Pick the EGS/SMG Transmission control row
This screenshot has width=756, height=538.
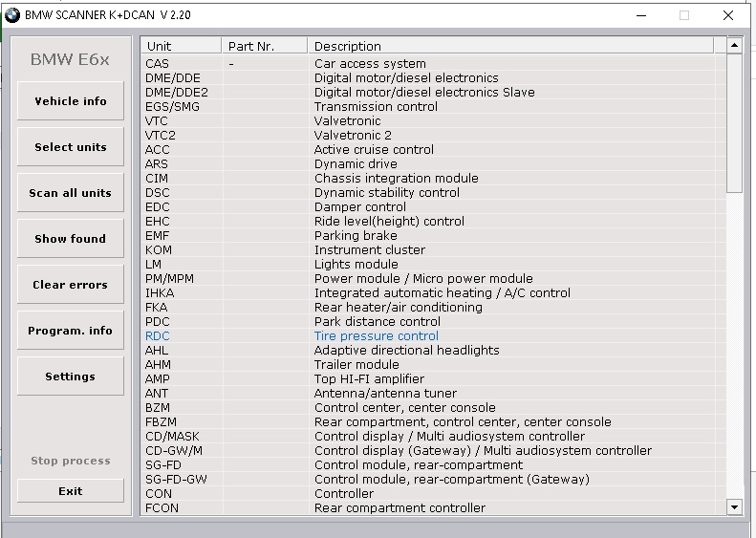(x=376, y=107)
